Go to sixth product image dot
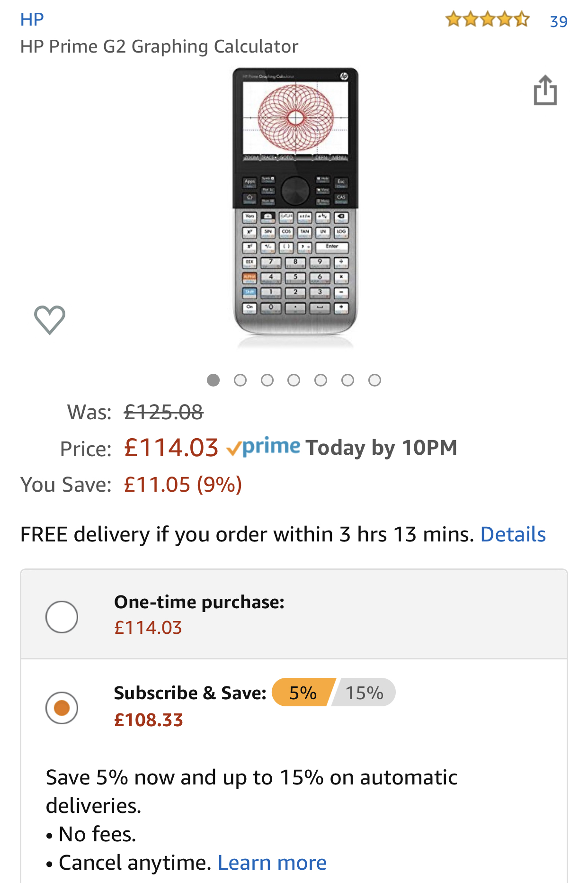The height and width of the screenshot is (883, 588). click(348, 380)
